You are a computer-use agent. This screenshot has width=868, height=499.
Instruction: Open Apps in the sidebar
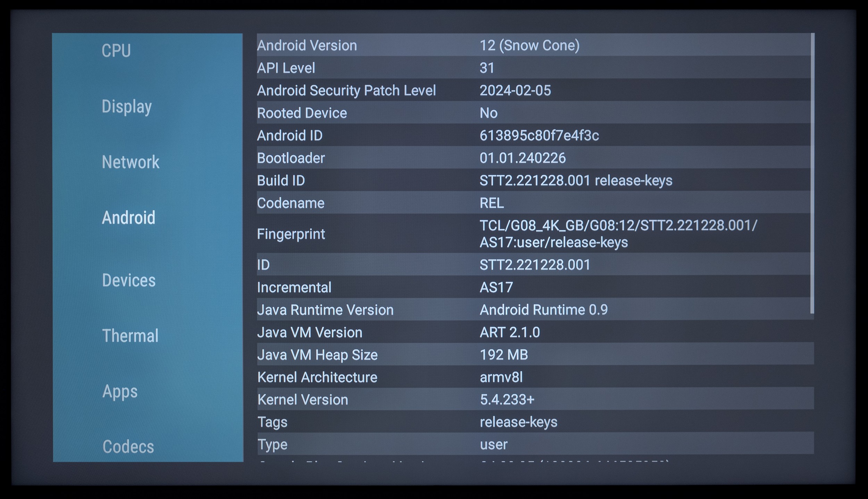[120, 391]
